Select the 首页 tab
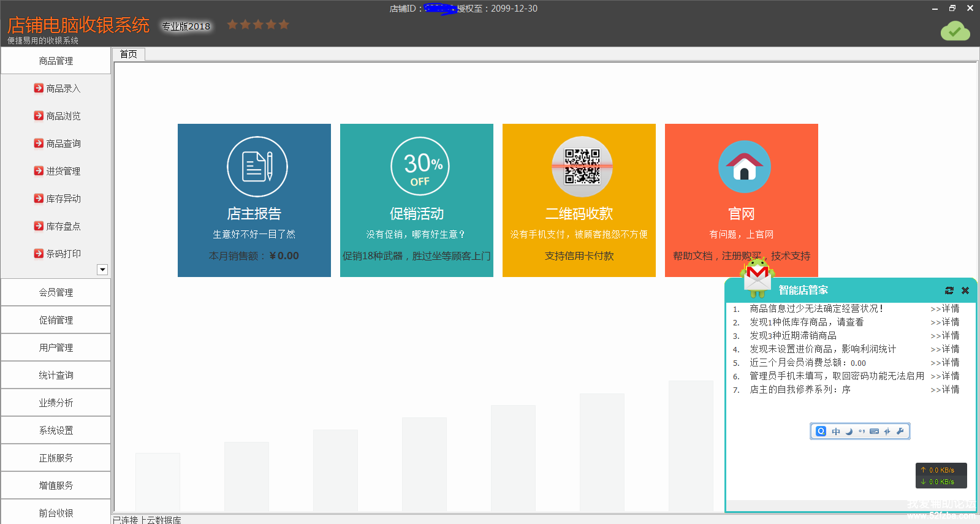The height and width of the screenshot is (524, 980). [x=129, y=54]
